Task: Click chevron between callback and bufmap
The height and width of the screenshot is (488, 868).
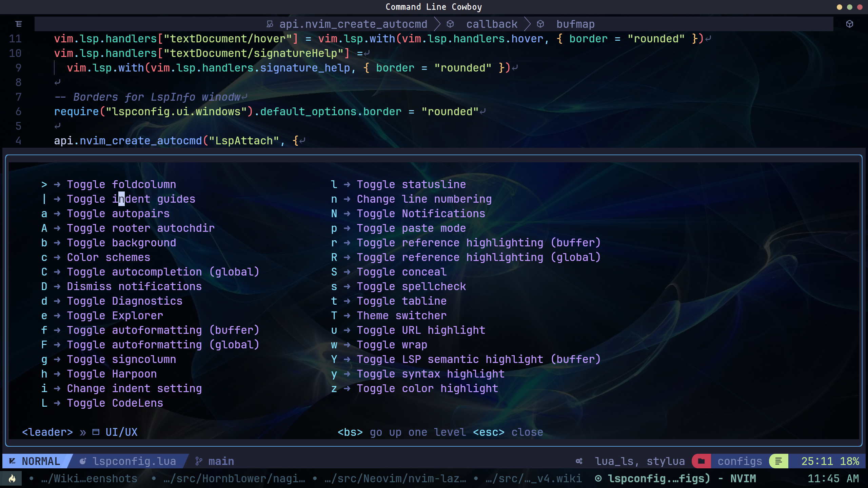Action: tap(528, 24)
